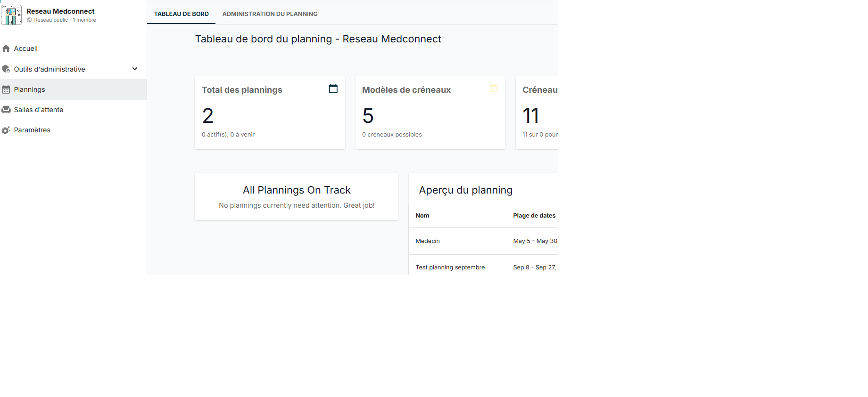The image size is (868, 397).
Task: Open the Medecin planning entry
Action: click(x=428, y=241)
